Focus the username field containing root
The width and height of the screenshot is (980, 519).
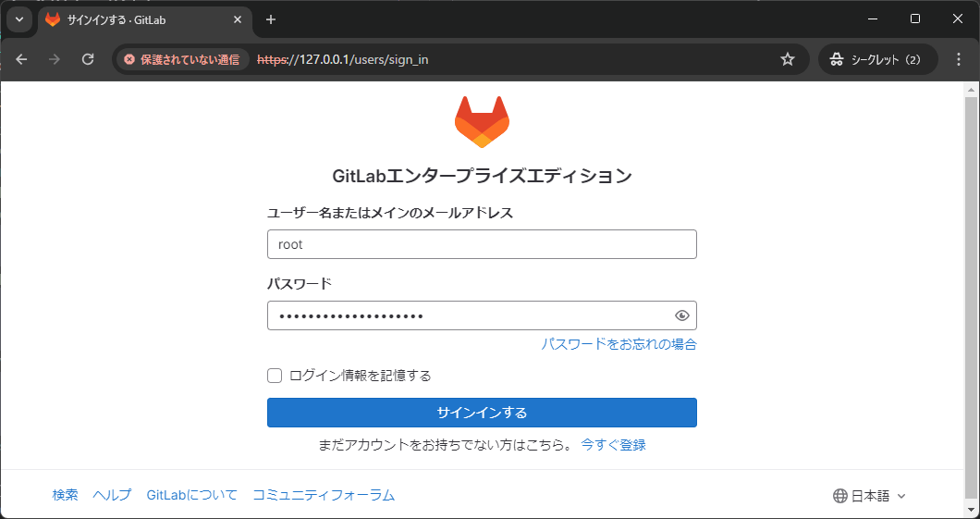[482, 244]
